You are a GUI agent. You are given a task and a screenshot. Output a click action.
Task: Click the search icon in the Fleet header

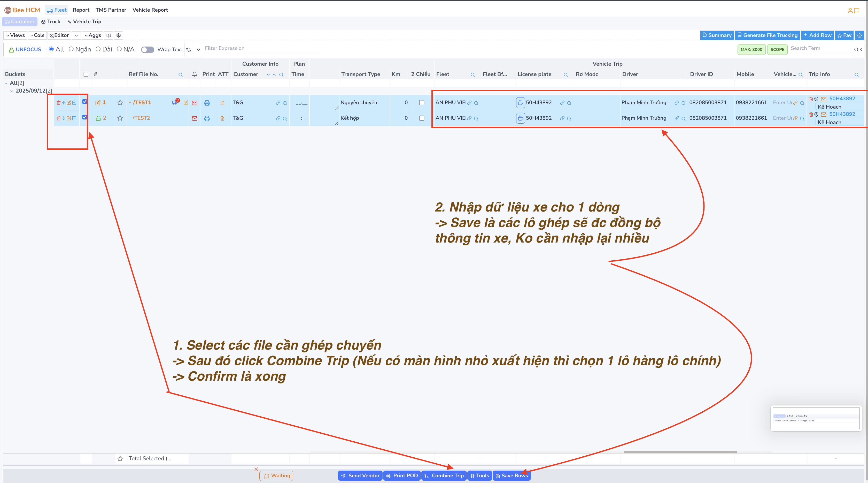tap(473, 74)
